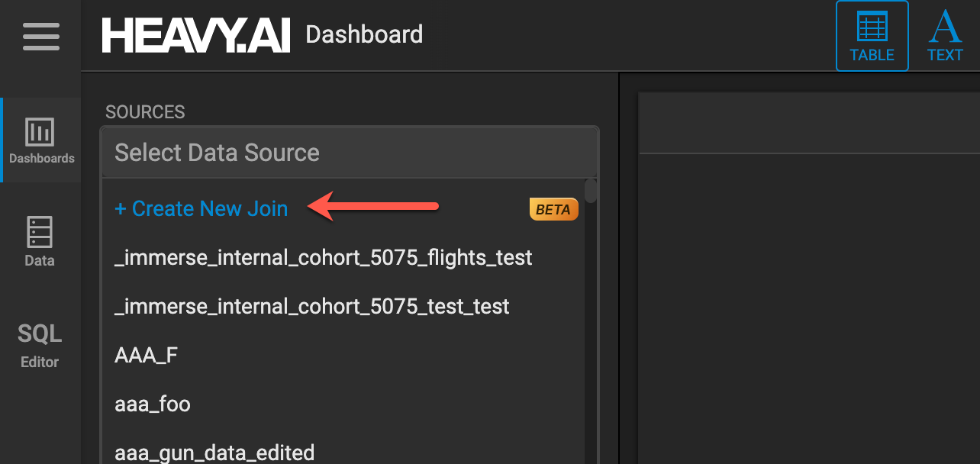Pick aaa_gun_data_edited from the list
Image resolution: width=980 pixels, height=464 pixels.
[214, 453]
